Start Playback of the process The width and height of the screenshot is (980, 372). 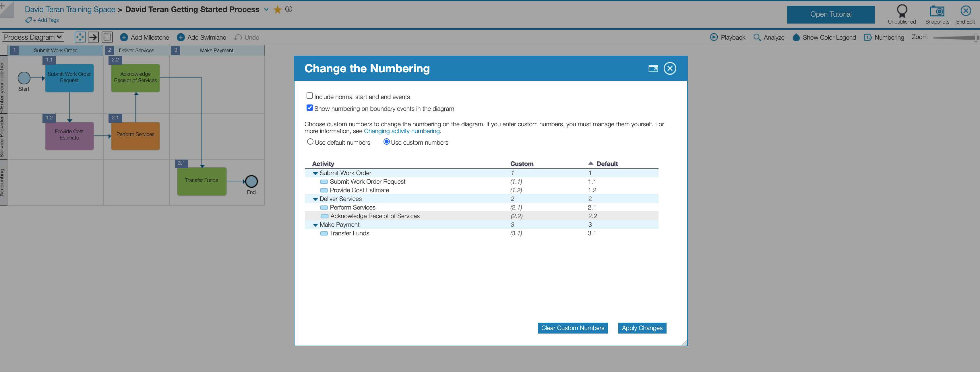pos(714,37)
